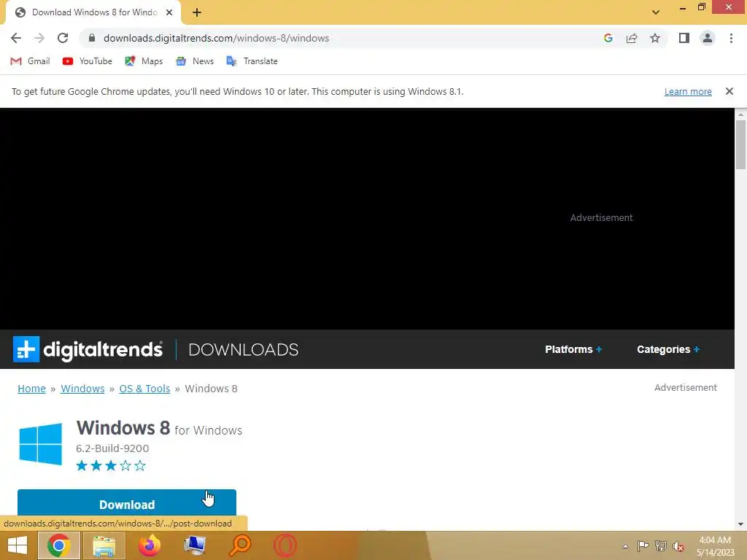Close the Download Windows 8 tab
The height and width of the screenshot is (560, 747).
169,12
